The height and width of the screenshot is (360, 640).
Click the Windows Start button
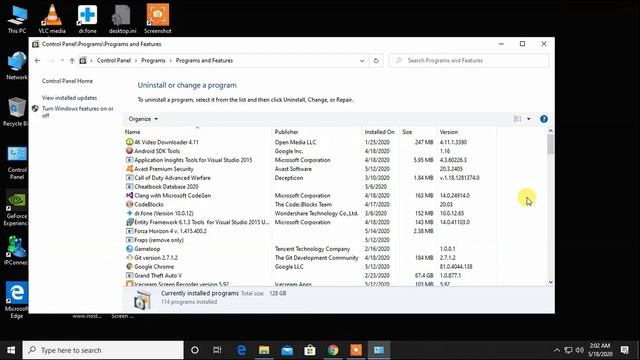11,350
